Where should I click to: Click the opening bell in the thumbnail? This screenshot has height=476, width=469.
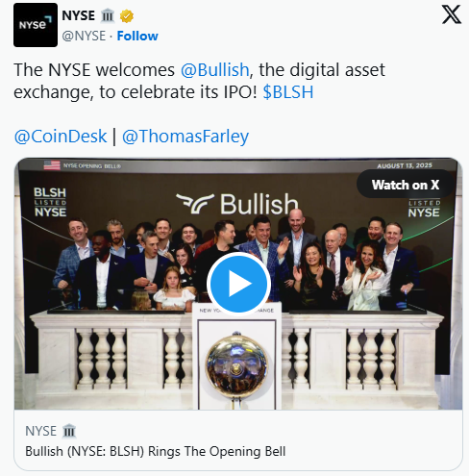pyautogui.click(x=236, y=365)
